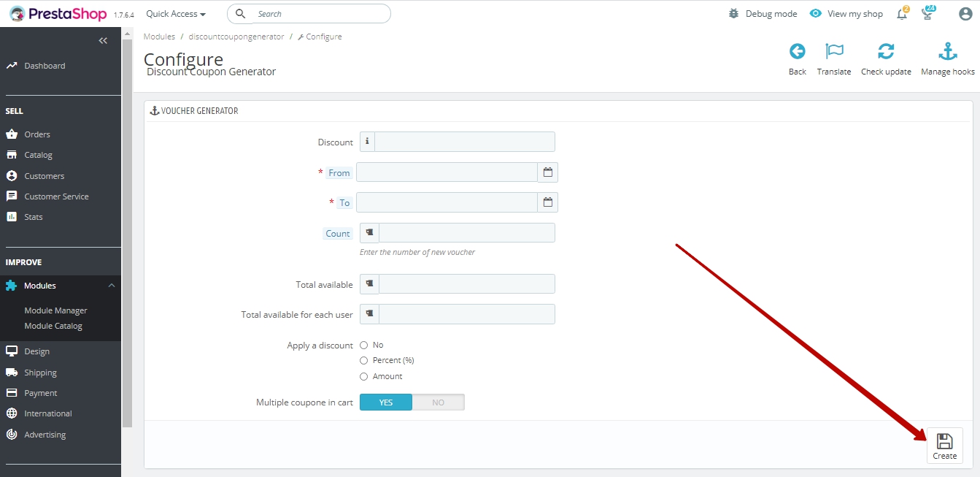Click the user profile avatar icon
Viewport: 980px width, 477px height.
tap(965, 14)
